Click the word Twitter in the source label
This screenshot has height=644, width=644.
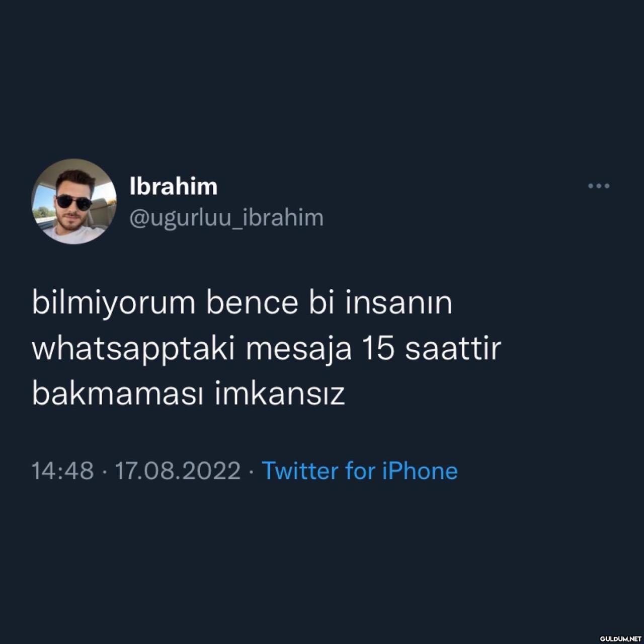300,471
